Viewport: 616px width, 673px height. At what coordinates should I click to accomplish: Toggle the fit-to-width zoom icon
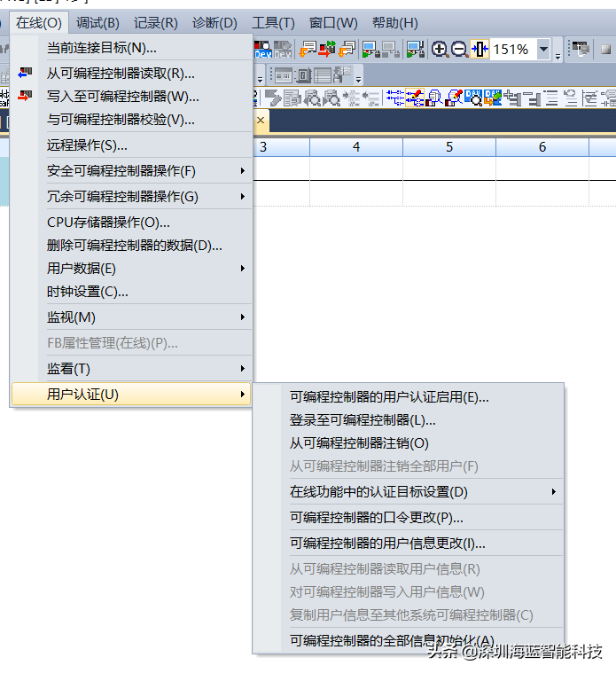click(x=480, y=50)
